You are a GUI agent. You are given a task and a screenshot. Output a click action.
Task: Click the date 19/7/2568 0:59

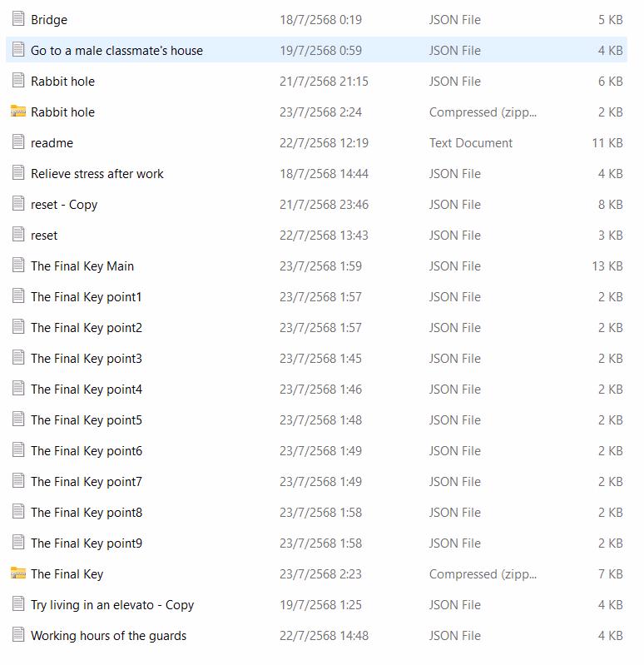321,51
